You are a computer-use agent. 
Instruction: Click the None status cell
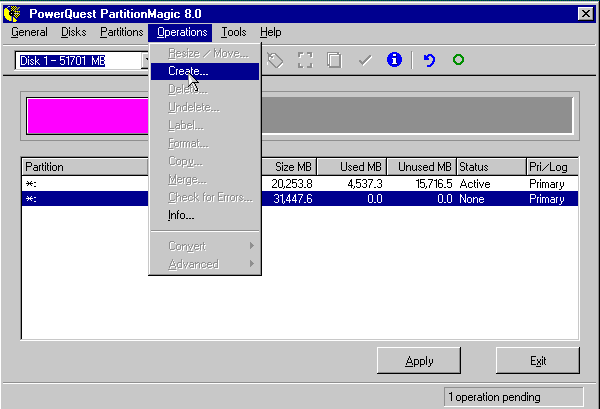(x=472, y=199)
